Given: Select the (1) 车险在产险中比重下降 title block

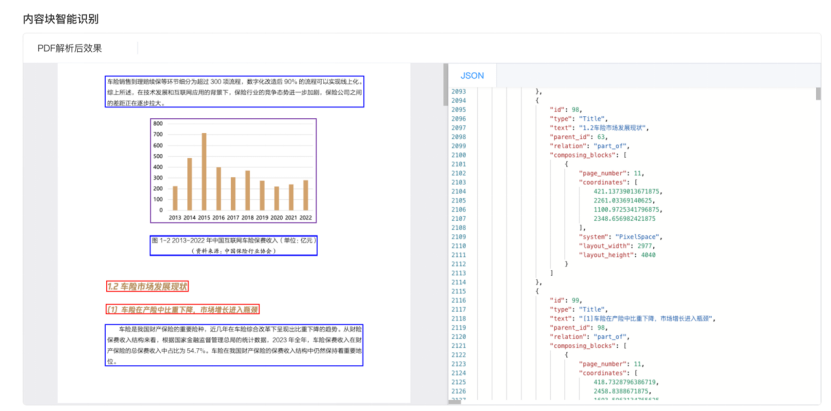Looking at the screenshot, I should point(182,309).
